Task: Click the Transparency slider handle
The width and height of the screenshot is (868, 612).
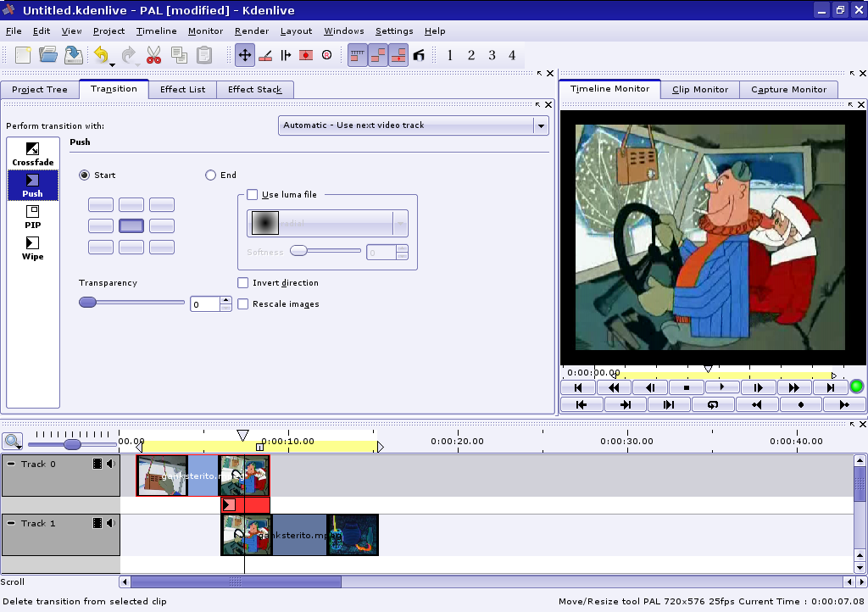Action: [87, 303]
